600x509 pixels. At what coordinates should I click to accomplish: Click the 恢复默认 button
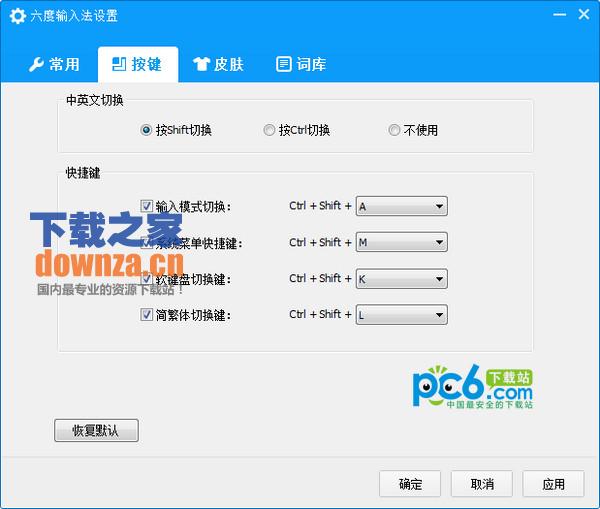[96, 431]
